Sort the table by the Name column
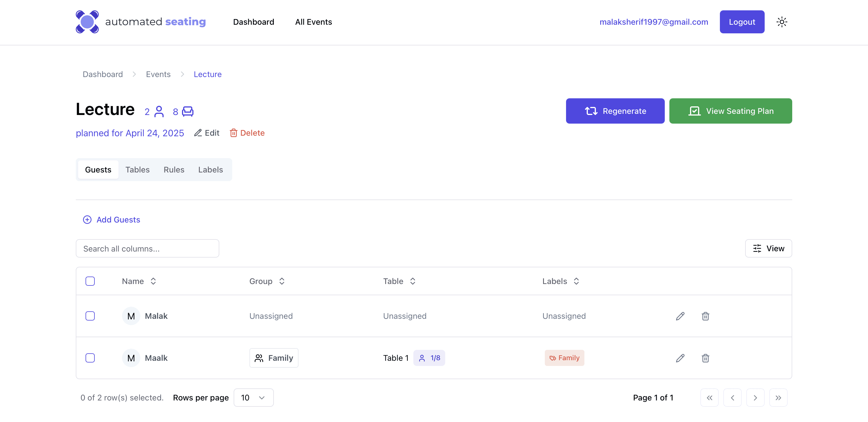The height and width of the screenshot is (422, 868). click(x=139, y=281)
